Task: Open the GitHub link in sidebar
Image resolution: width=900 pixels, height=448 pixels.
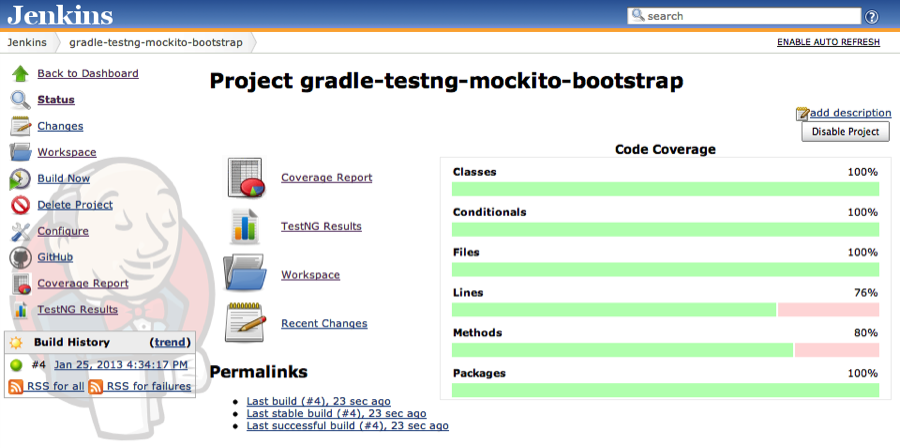Action: point(55,258)
